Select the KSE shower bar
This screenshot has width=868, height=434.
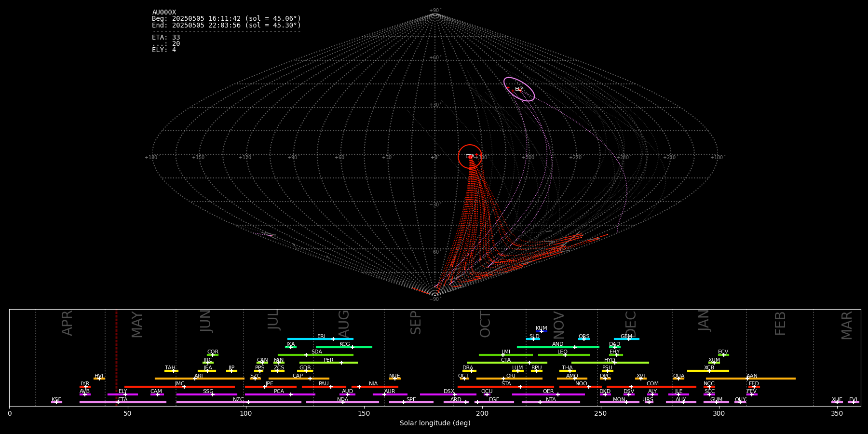tap(56, 402)
